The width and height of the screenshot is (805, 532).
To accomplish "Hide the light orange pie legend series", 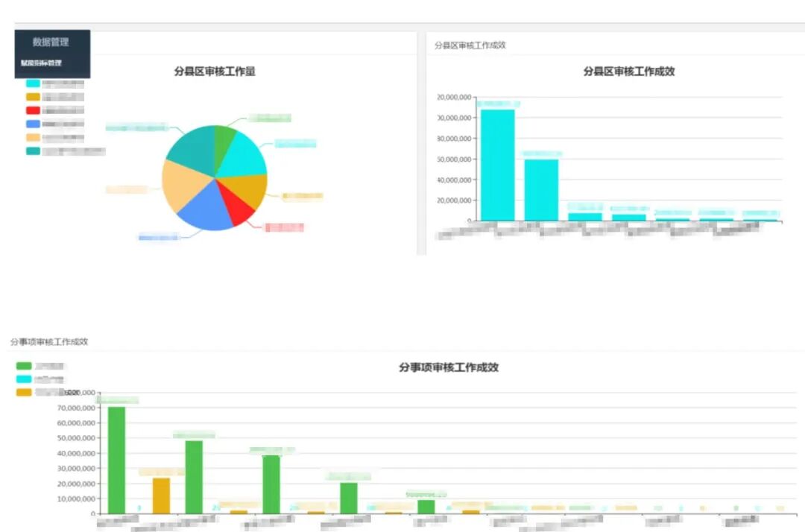I will [x=33, y=138].
